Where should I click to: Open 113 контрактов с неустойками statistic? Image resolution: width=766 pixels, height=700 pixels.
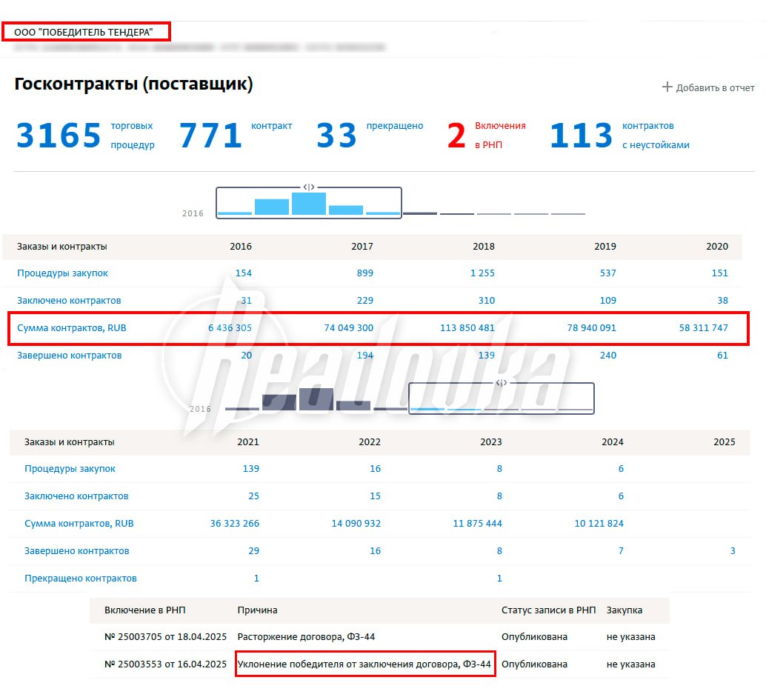click(x=582, y=136)
